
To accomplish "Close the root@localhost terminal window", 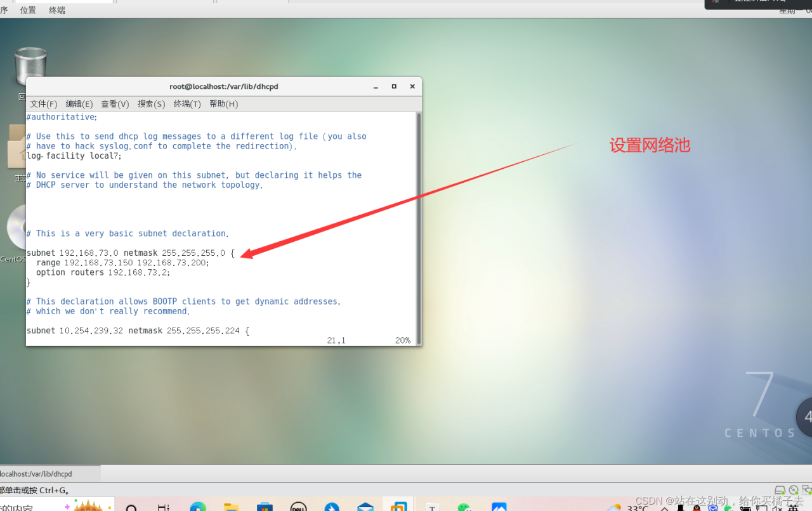I will point(412,86).
